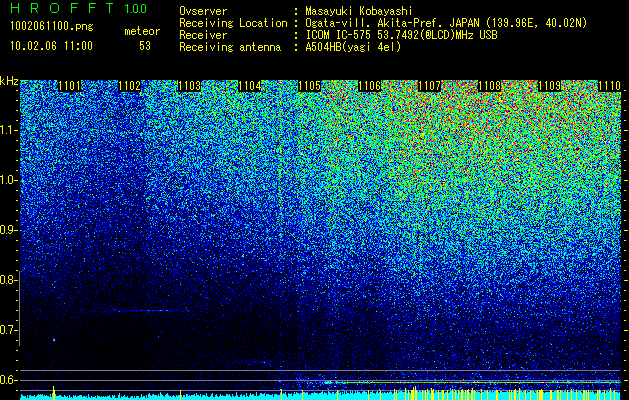
Task: Click the 1.0 kHz axis tick label
Action: [x=8, y=181]
